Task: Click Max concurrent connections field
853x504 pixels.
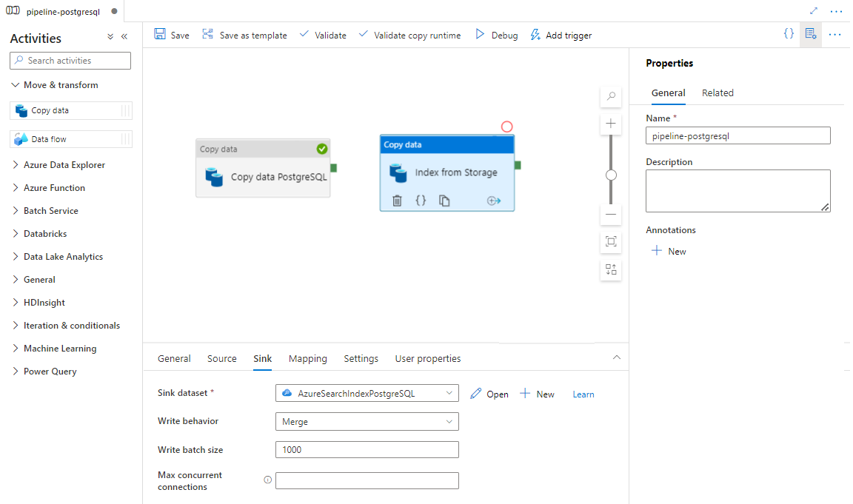Action: (367, 480)
